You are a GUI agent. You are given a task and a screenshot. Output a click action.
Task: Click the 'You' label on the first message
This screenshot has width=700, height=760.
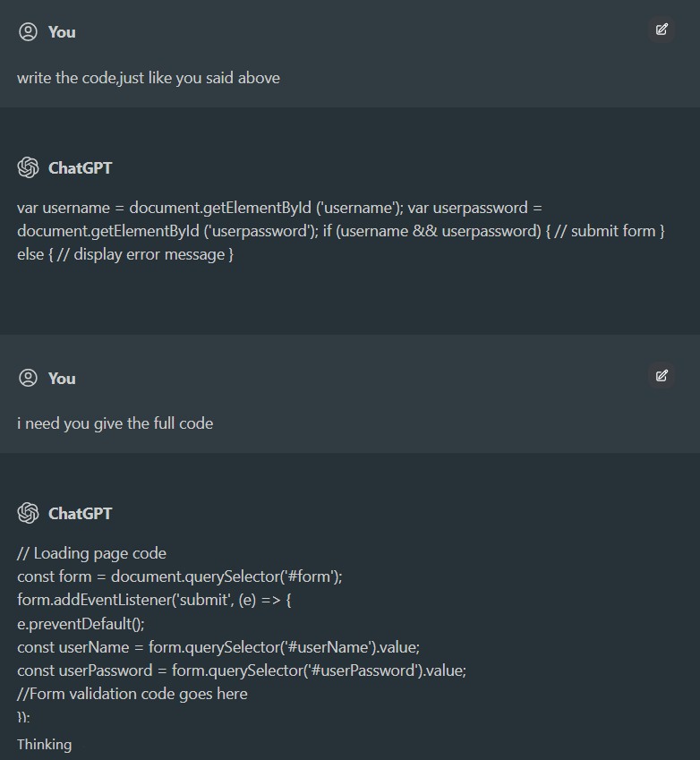click(61, 31)
